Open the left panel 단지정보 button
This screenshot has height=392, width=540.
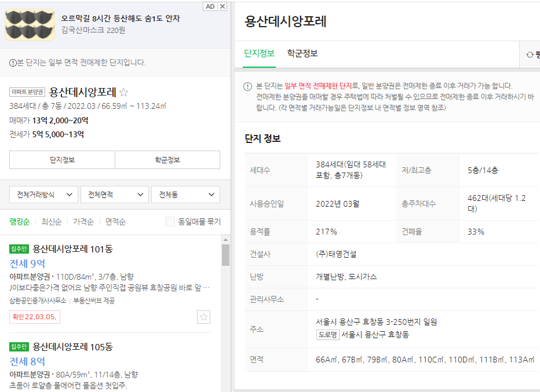(62, 160)
